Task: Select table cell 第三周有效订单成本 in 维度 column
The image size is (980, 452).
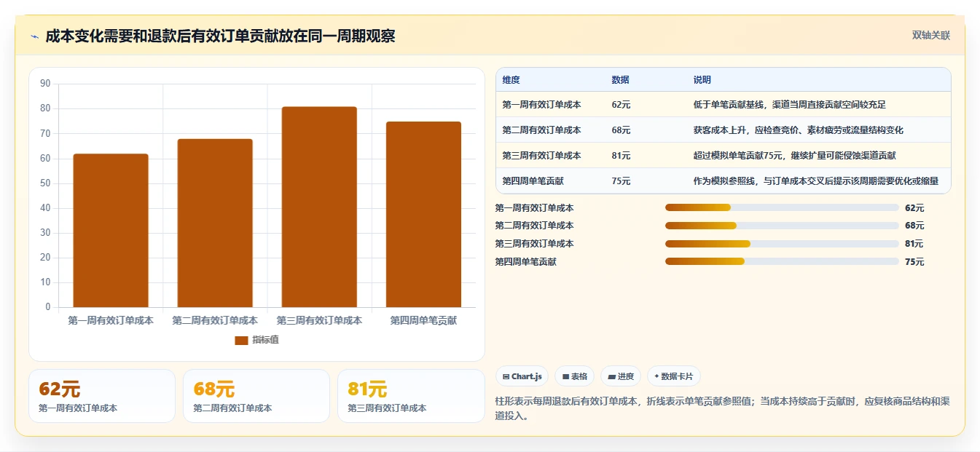Action: tap(541, 156)
